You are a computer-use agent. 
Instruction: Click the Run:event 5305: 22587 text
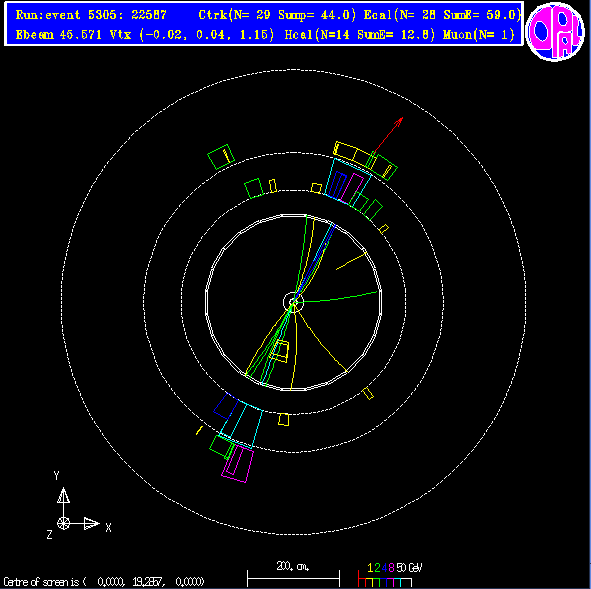tap(91, 15)
